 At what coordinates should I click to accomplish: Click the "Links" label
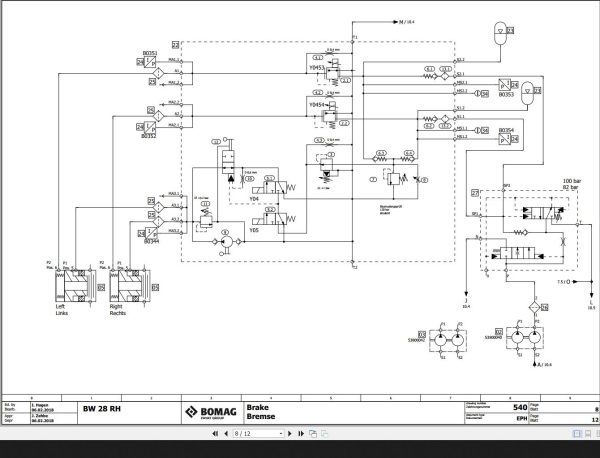(62, 313)
